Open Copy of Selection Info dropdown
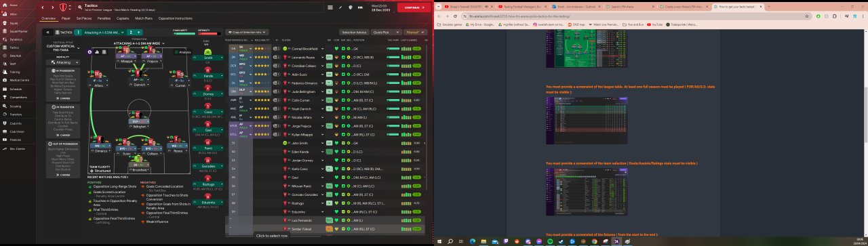 246,32
